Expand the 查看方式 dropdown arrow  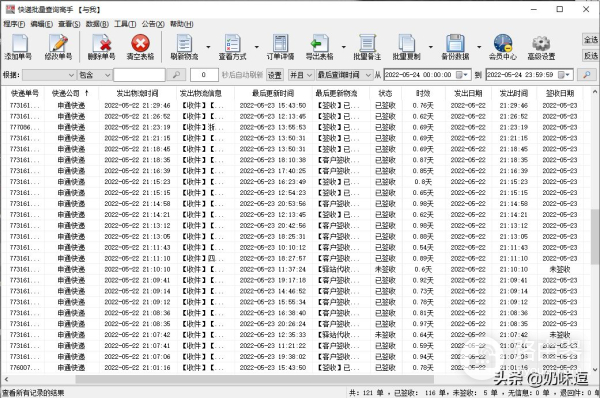click(256, 47)
